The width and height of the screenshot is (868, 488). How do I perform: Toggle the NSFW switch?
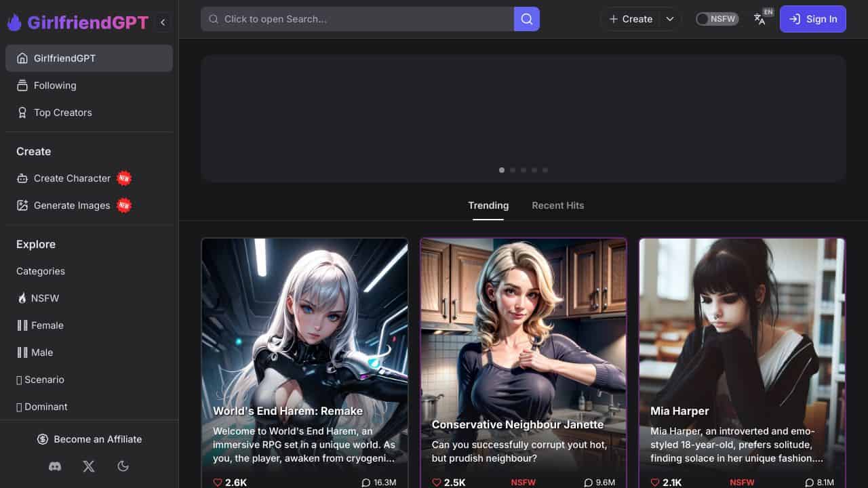pyautogui.click(x=717, y=19)
